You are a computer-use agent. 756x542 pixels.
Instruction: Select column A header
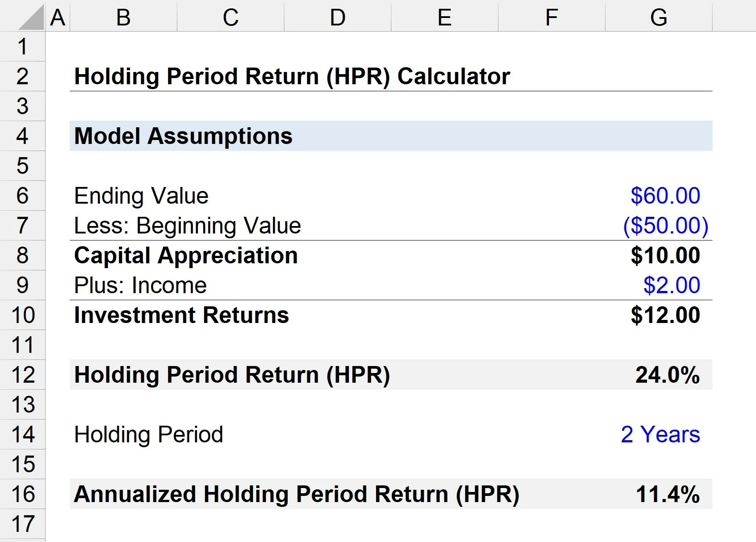coord(57,18)
